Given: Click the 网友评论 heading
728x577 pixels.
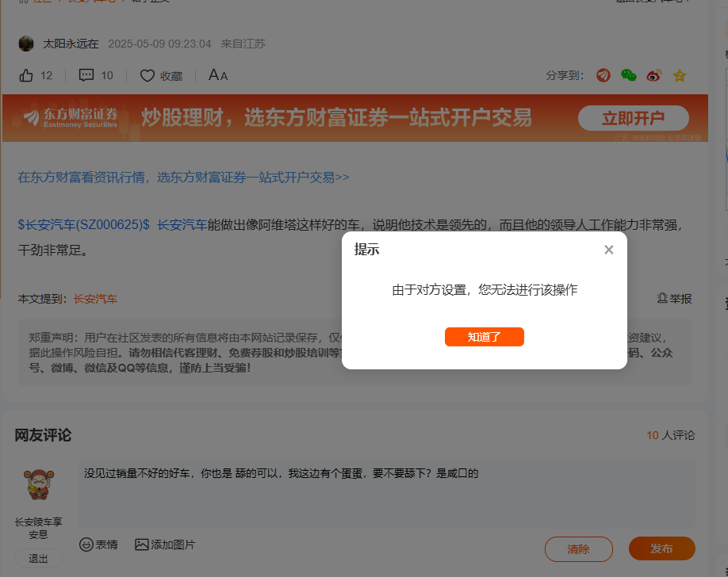Looking at the screenshot, I should 43,435.
